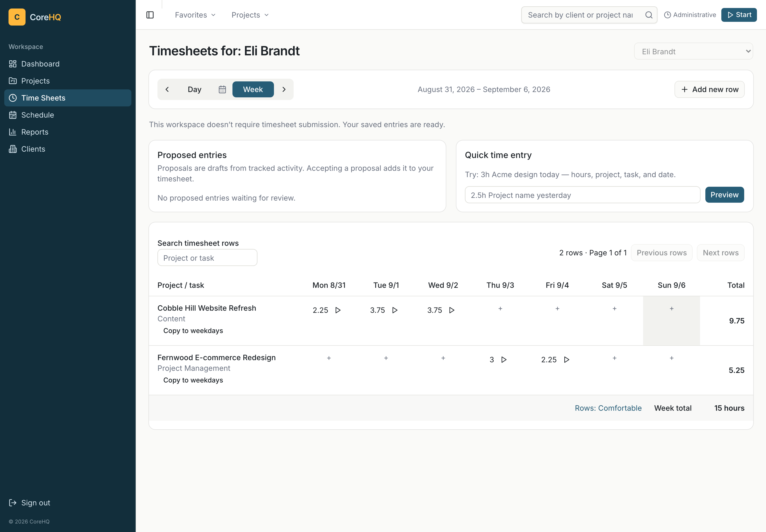
Task: Open Dashboard in sidebar
Action: click(x=68, y=64)
